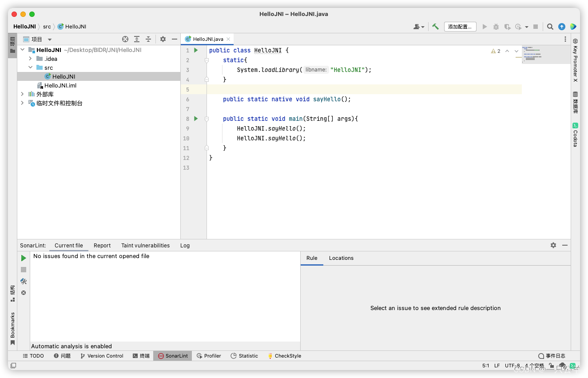Open the CheckStyle tool window
Screen dimensions: 588x378
(284, 356)
